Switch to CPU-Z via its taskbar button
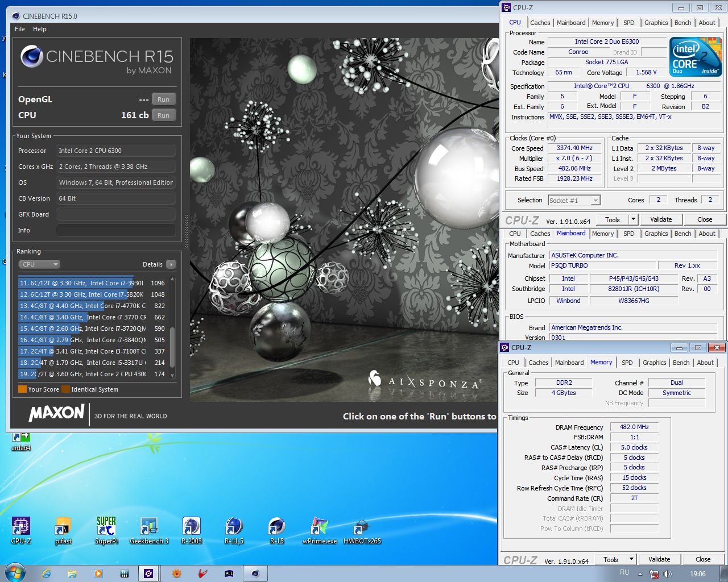Image resolution: width=728 pixels, height=582 pixels. 148,573
